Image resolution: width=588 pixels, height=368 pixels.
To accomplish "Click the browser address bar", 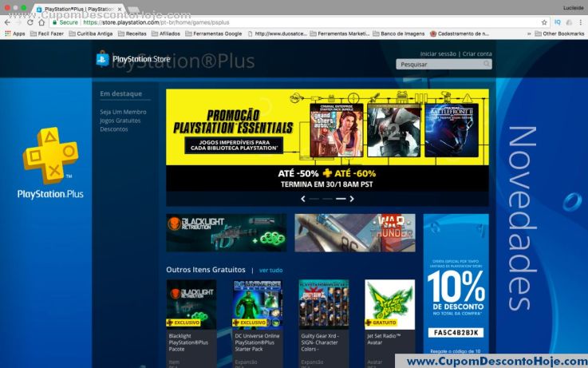I will pyautogui.click(x=300, y=22).
